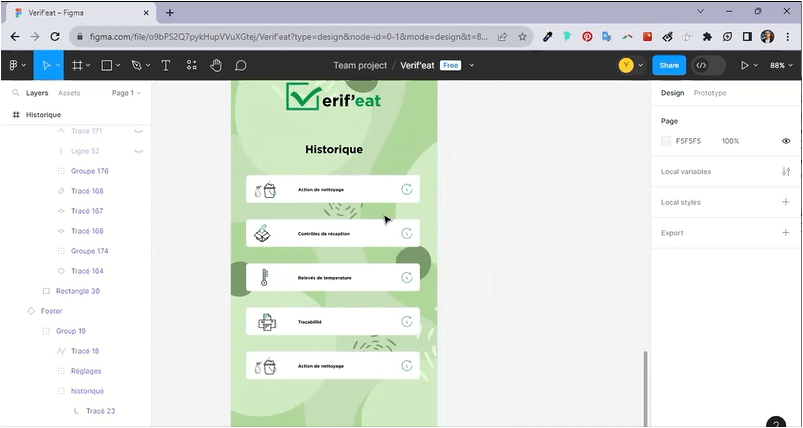
Task: Edit the page background hex value F5F5F5
Action: 688,141
